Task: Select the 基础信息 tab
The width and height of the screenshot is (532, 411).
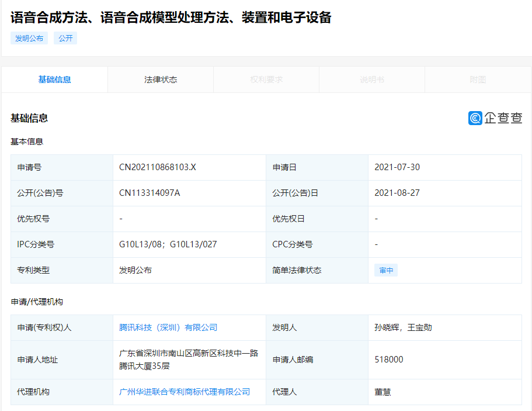Action: (x=55, y=80)
